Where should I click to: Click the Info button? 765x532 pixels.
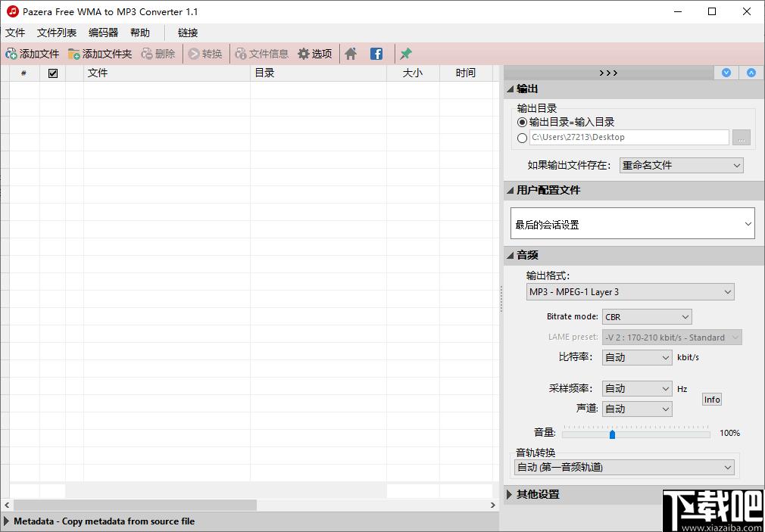pos(712,400)
